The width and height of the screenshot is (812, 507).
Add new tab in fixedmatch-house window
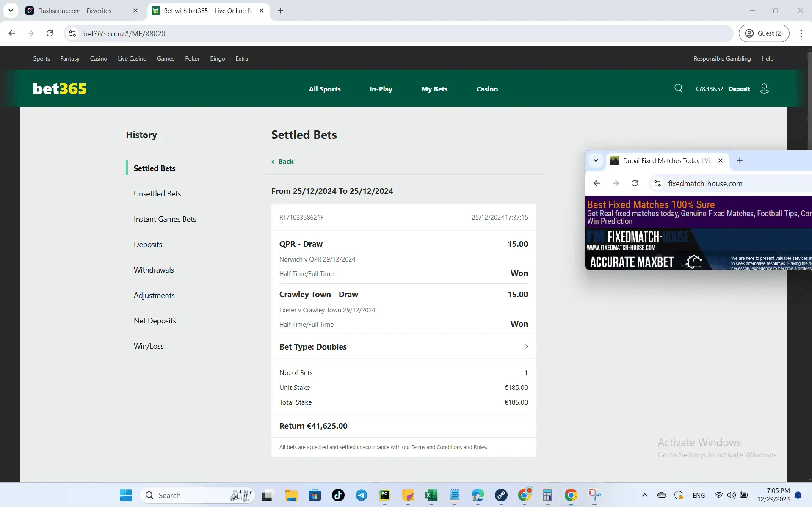point(740,160)
